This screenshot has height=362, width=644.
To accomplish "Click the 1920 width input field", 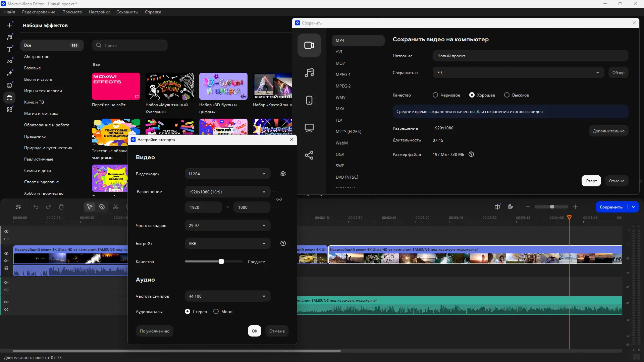I will tap(204, 207).
